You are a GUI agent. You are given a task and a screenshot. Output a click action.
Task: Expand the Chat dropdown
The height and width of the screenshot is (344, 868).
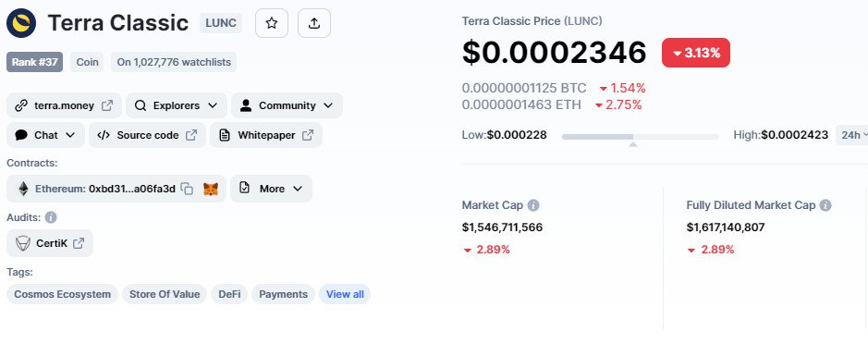pos(45,135)
